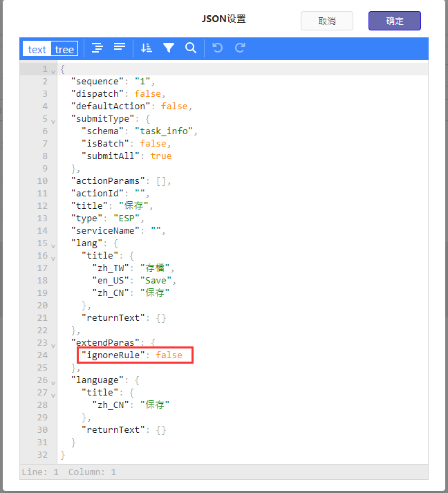Click the submitAll true value

(161, 156)
